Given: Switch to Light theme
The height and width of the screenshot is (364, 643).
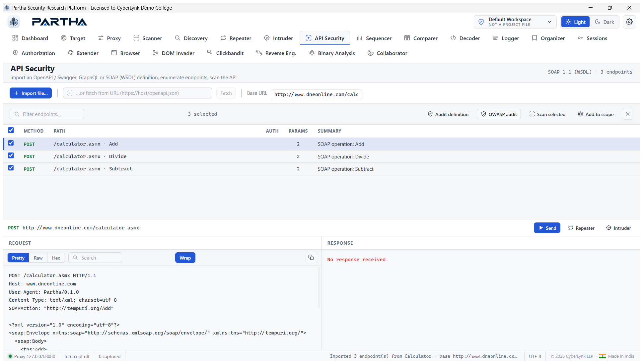Looking at the screenshot, I should tap(575, 22).
